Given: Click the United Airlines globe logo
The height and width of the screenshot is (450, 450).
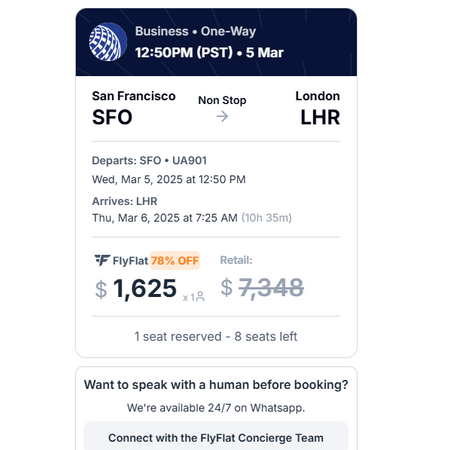Looking at the screenshot, I should point(108,42).
